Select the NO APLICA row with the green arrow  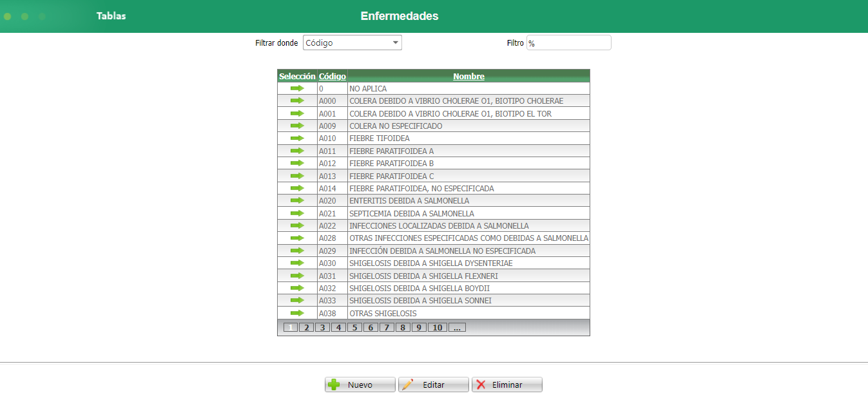[296, 88]
